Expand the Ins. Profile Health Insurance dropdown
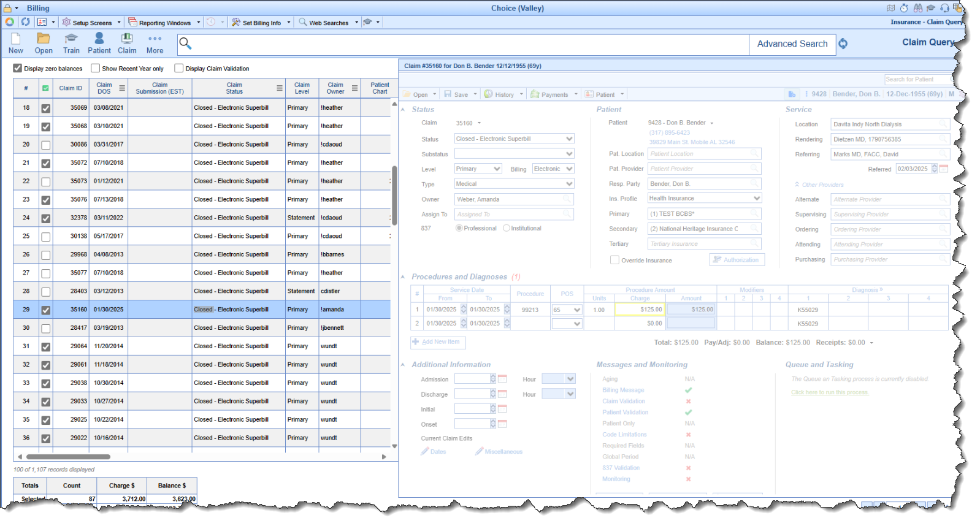This screenshot has height=526, width=980. coord(757,198)
